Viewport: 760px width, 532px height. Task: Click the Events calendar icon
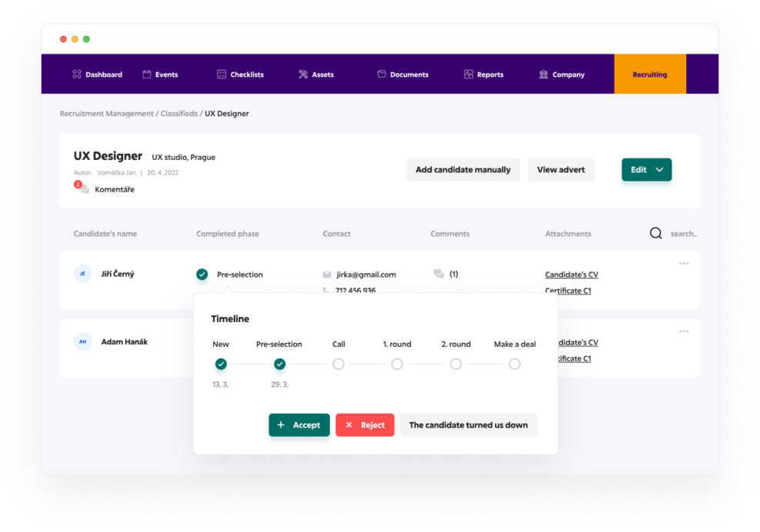[x=146, y=74]
